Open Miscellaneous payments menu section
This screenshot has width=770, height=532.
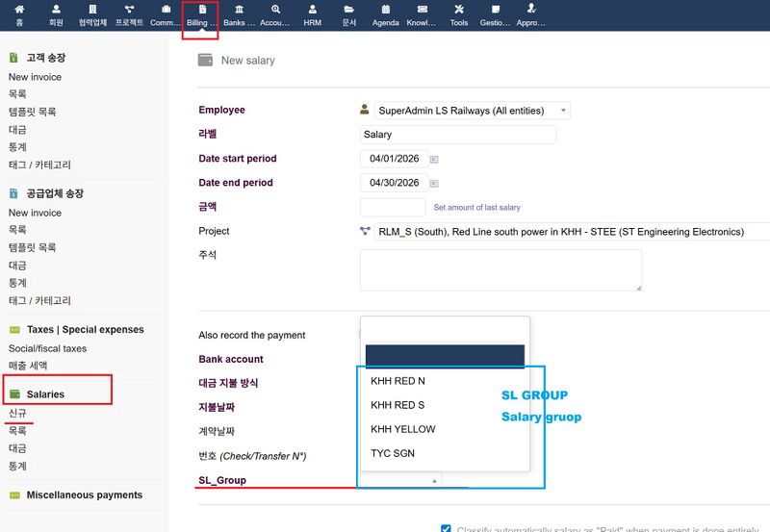click(x=85, y=495)
